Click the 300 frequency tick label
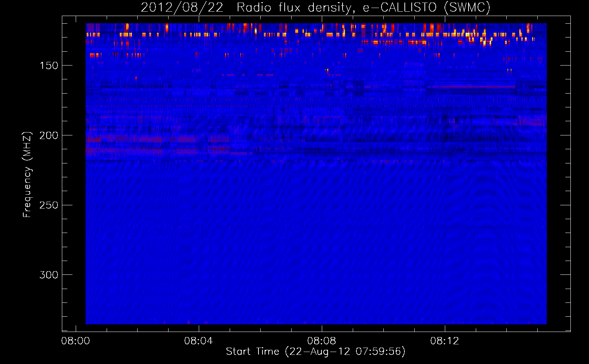 click(49, 275)
